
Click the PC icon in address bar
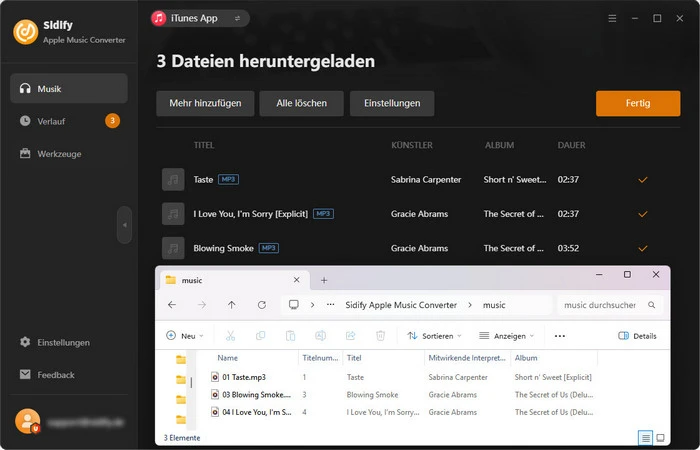tap(294, 304)
